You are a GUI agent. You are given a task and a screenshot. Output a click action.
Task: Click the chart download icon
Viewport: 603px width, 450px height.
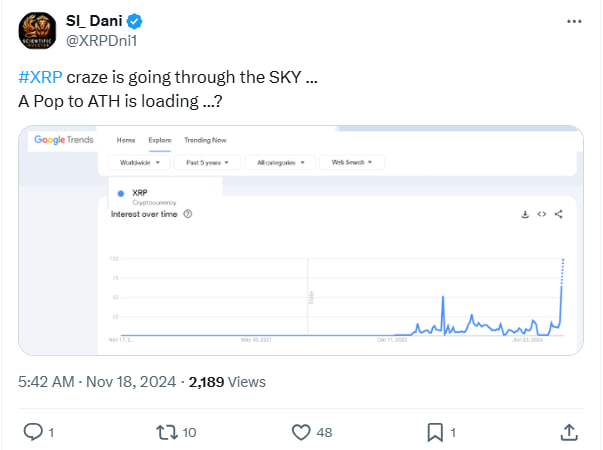(525, 214)
